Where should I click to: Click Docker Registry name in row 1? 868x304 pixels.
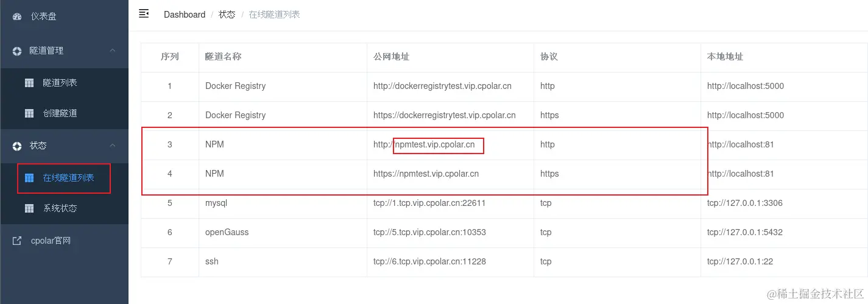tap(235, 86)
